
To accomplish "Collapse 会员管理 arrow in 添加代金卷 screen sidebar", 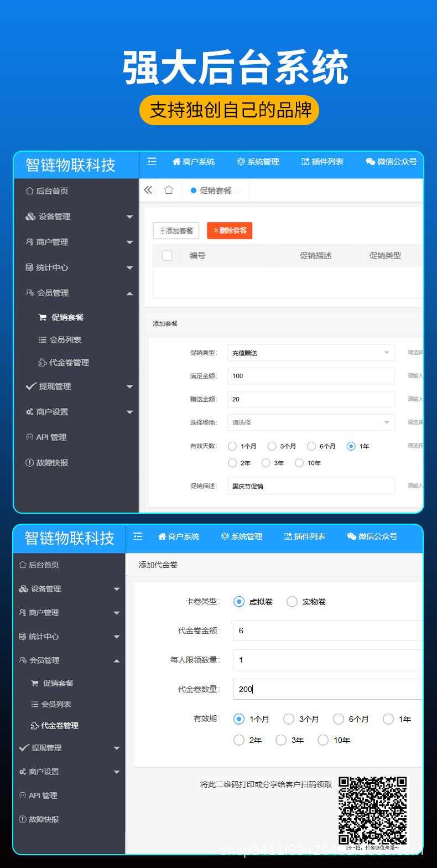I will click(x=117, y=660).
